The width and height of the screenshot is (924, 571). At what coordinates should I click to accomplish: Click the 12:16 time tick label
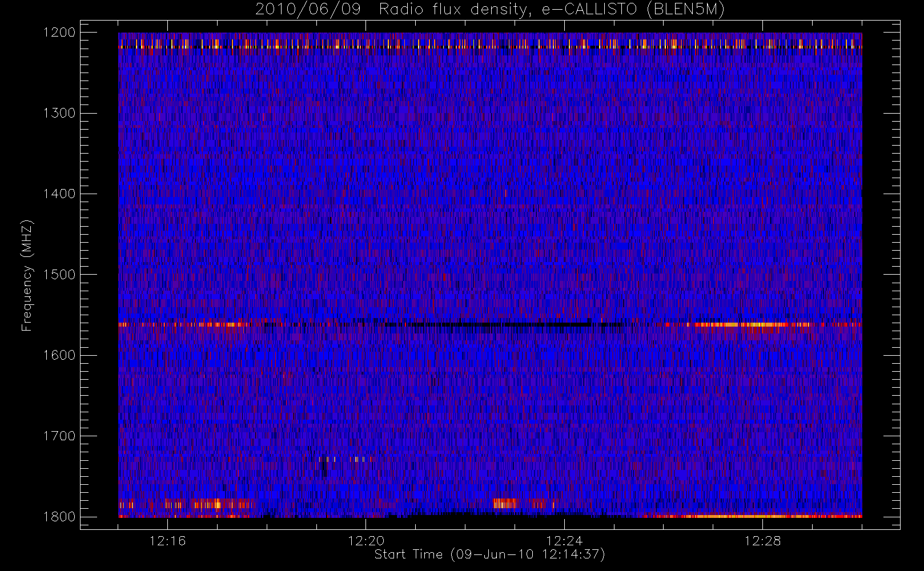[168, 541]
